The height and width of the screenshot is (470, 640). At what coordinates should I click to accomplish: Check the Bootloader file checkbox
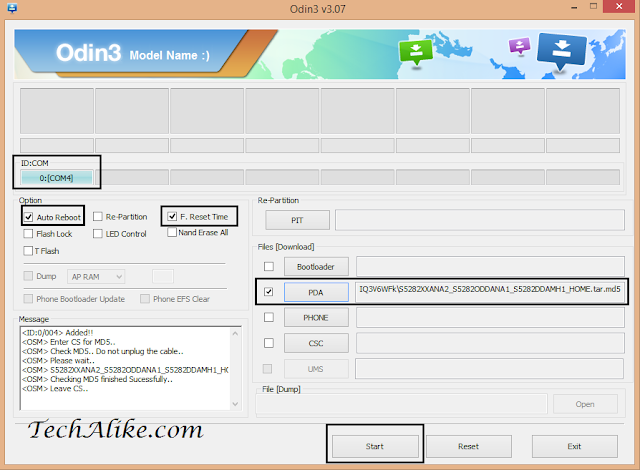point(269,266)
